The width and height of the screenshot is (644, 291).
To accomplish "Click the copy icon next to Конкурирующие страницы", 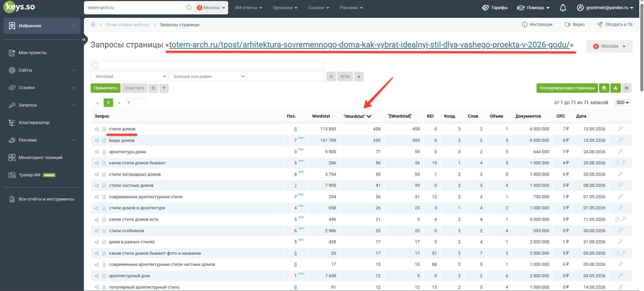I will (x=604, y=88).
